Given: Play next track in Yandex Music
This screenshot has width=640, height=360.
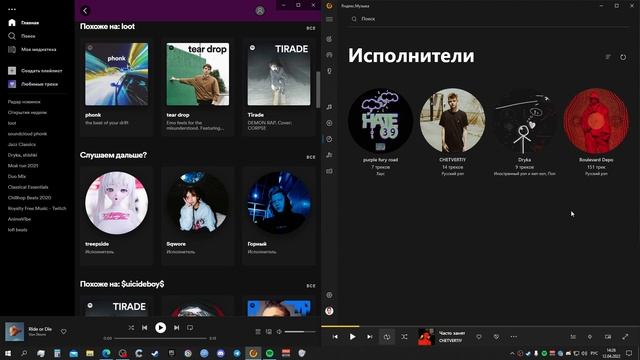Looking at the screenshot, I should coord(369,337).
